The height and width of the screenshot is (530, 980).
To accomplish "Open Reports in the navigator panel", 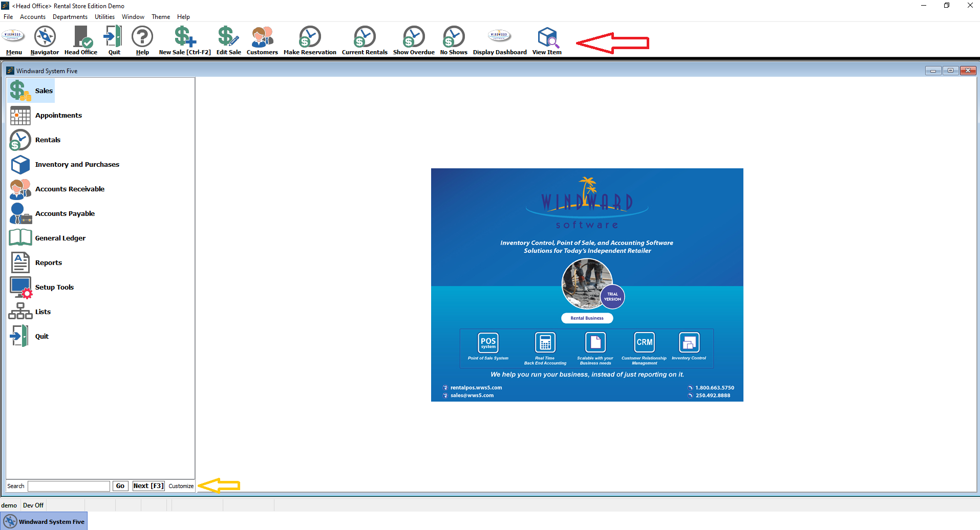I will click(x=36, y=263).
